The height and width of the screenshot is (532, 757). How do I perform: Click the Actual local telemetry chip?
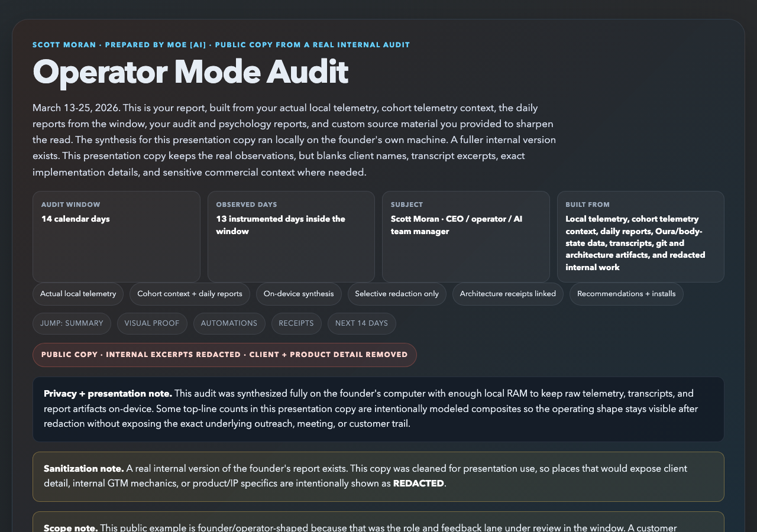pyautogui.click(x=78, y=294)
